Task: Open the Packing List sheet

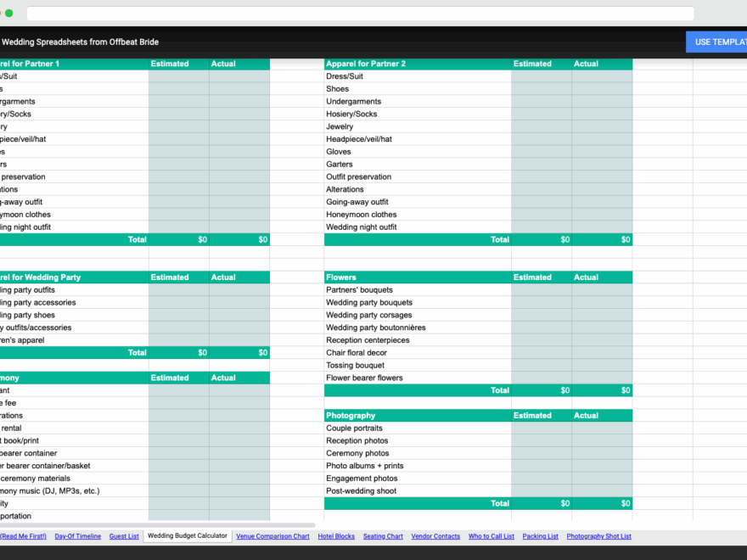Action: [x=540, y=535]
